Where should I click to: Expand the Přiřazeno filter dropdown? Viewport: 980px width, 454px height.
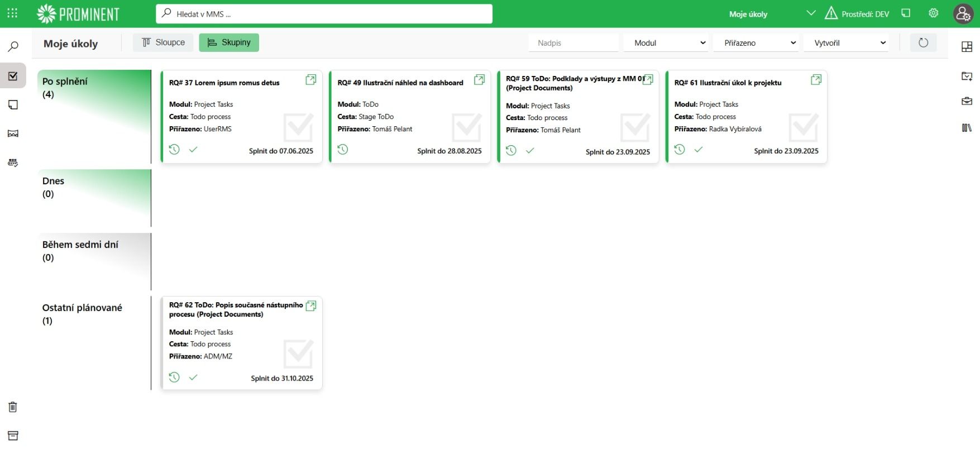pyautogui.click(x=758, y=43)
